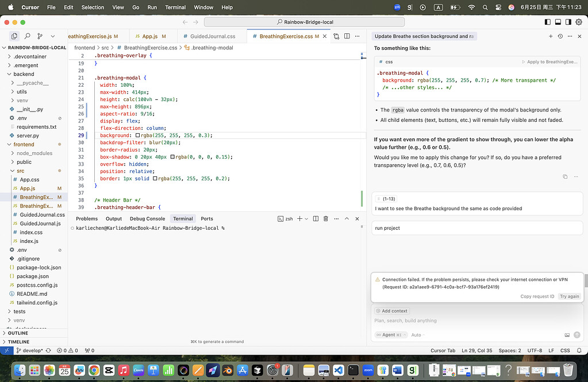Expand the backend folder
Image resolution: width=588 pixels, height=382 pixels.
click(24, 74)
